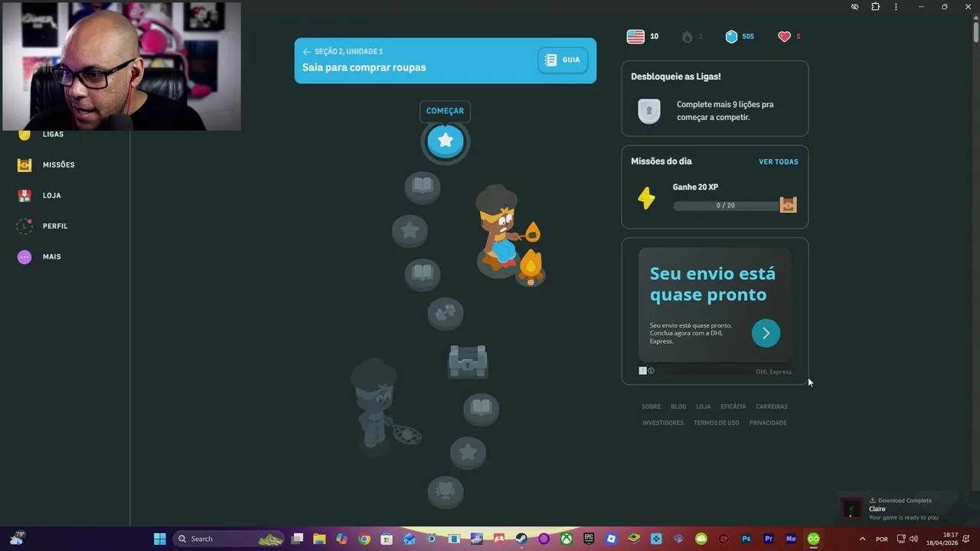Expand the system tray hidden icons chevron
980x551 pixels.
[x=862, y=539]
